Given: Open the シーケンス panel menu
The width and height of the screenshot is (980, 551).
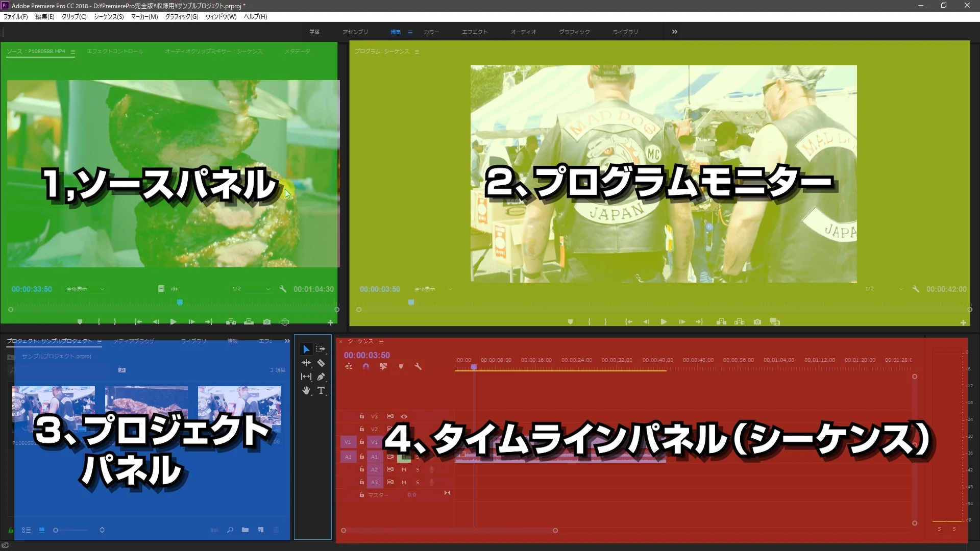Looking at the screenshot, I should 381,341.
